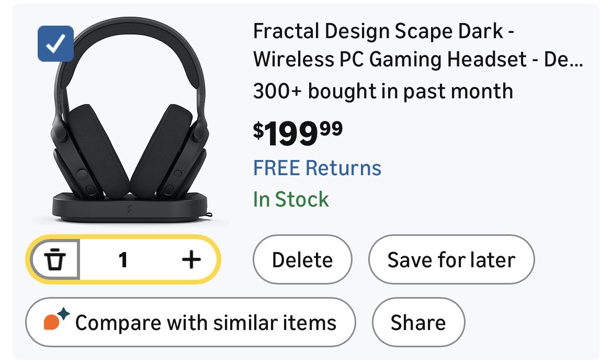Click the FREE Returns link
This screenshot has width=612, height=364.
(317, 168)
